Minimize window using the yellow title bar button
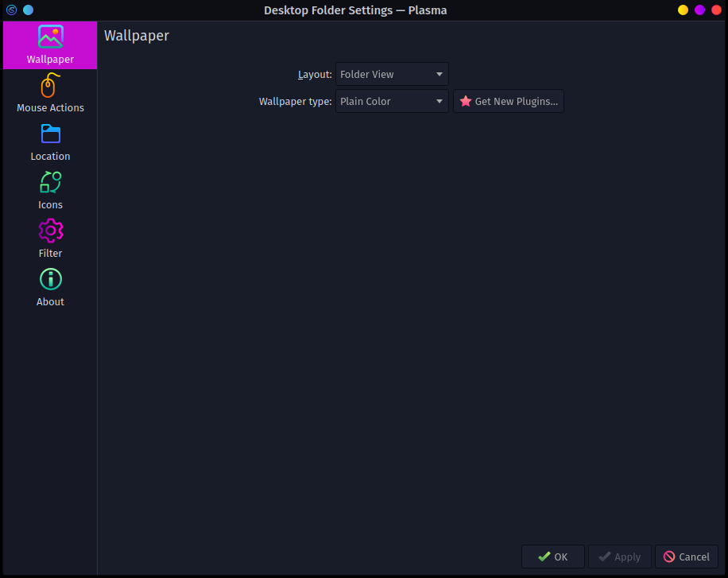Viewport: 728px width, 578px height. pyautogui.click(x=683, y=10)
